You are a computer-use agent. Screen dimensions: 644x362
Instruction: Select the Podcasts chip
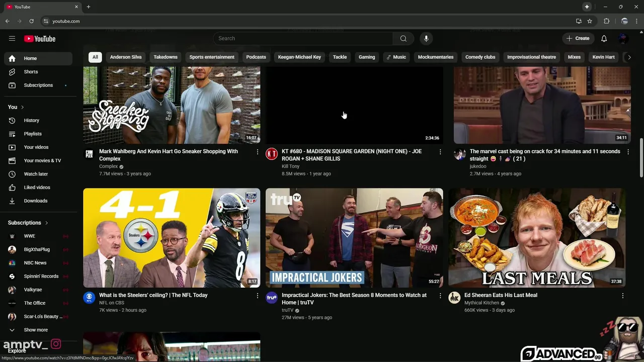coord(256,57)
